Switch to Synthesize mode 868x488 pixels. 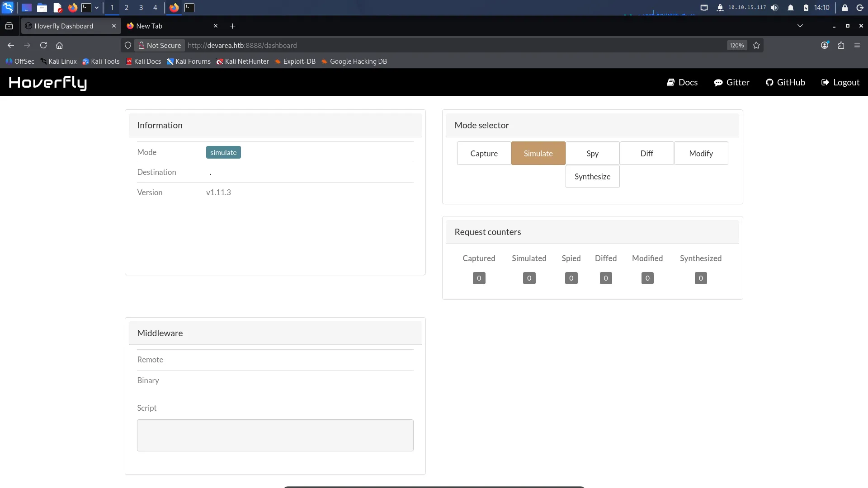pos(592,176)
